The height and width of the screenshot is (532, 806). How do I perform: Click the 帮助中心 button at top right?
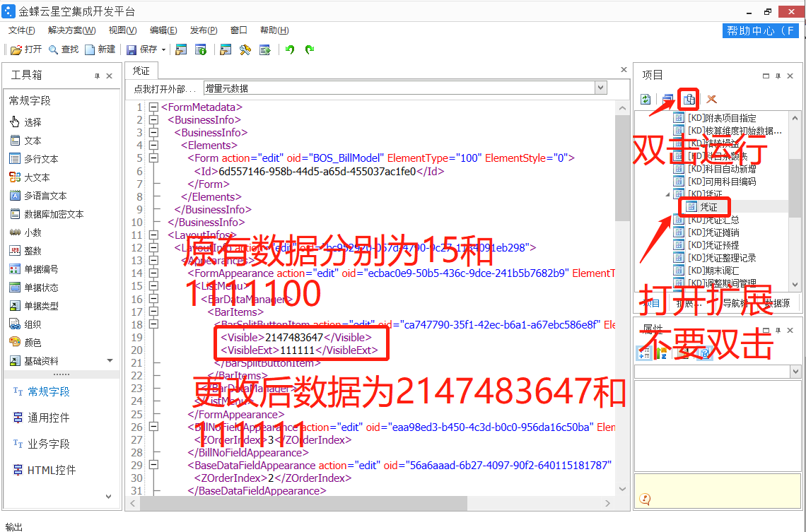(x=760, y=31)
